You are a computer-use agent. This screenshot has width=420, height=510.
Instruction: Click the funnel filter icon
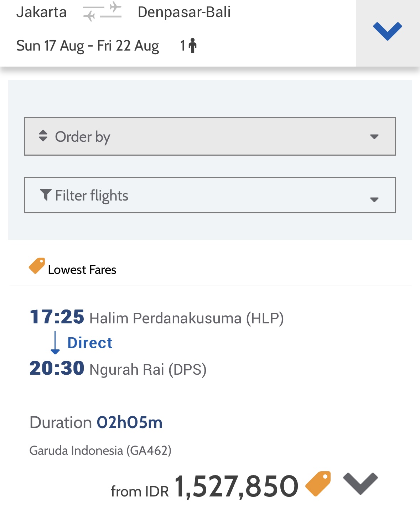[x=46, y=195]
